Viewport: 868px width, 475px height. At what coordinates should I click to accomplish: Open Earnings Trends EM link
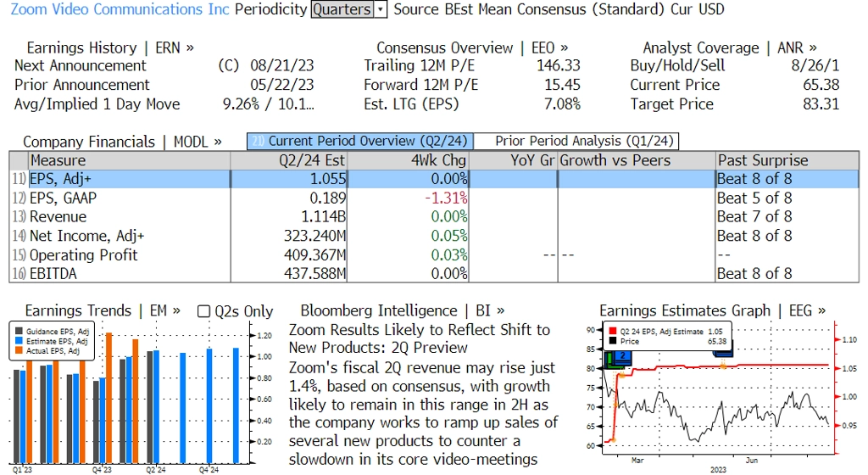(x=103, y=310)
